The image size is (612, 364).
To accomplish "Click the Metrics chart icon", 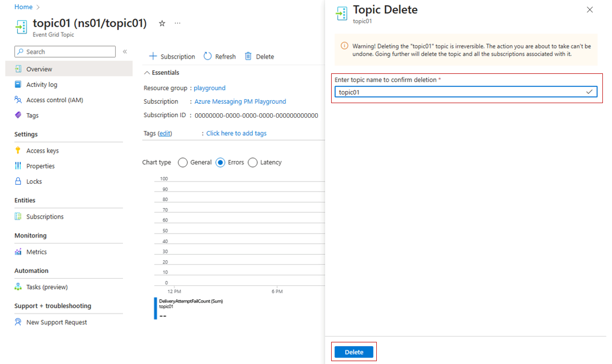I will click(18, 252).
